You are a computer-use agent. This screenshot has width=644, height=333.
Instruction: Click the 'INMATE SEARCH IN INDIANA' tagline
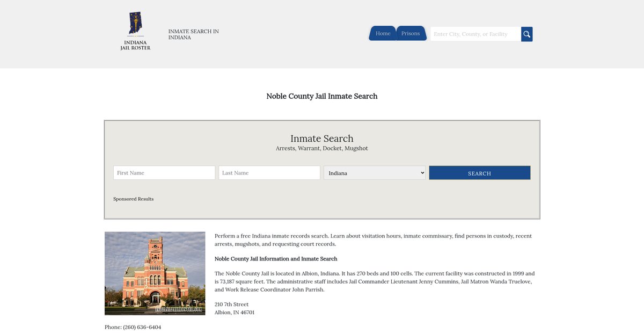193,34
